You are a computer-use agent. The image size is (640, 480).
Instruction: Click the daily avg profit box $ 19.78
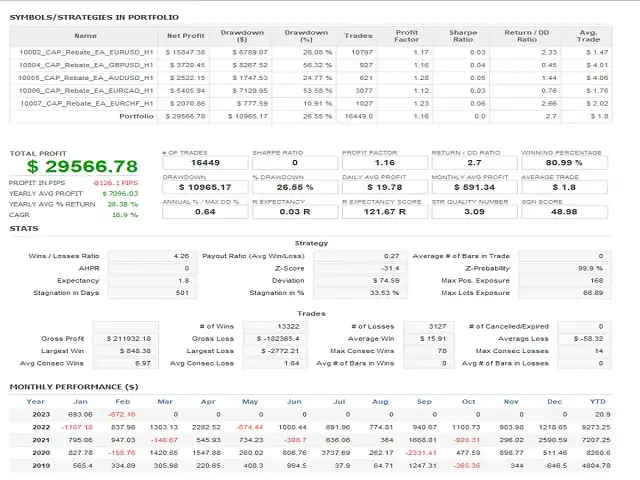tap(384, 187)
